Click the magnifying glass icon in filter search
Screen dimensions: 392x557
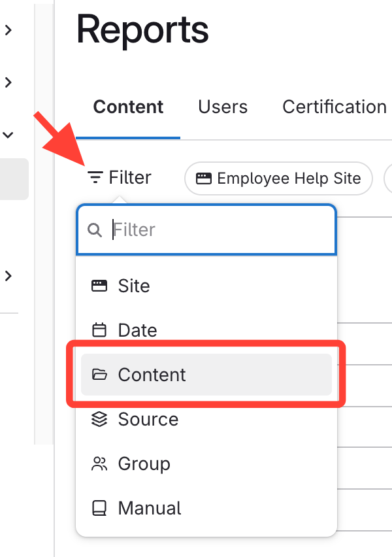95,230
